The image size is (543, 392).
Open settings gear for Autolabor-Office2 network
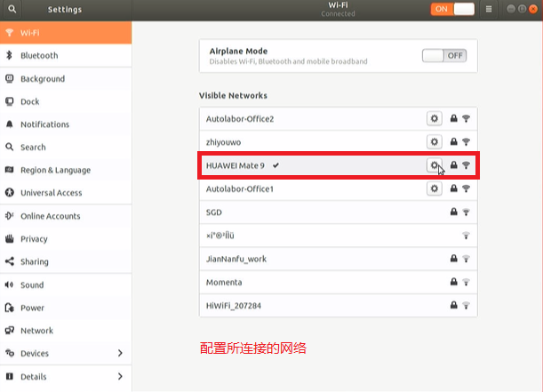click(434, 118)
